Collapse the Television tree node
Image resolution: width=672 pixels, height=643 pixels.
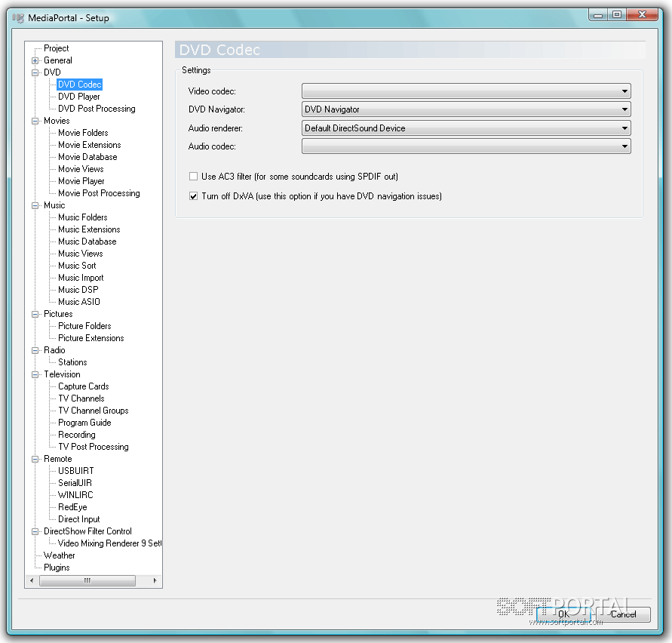tap(35, 374)
